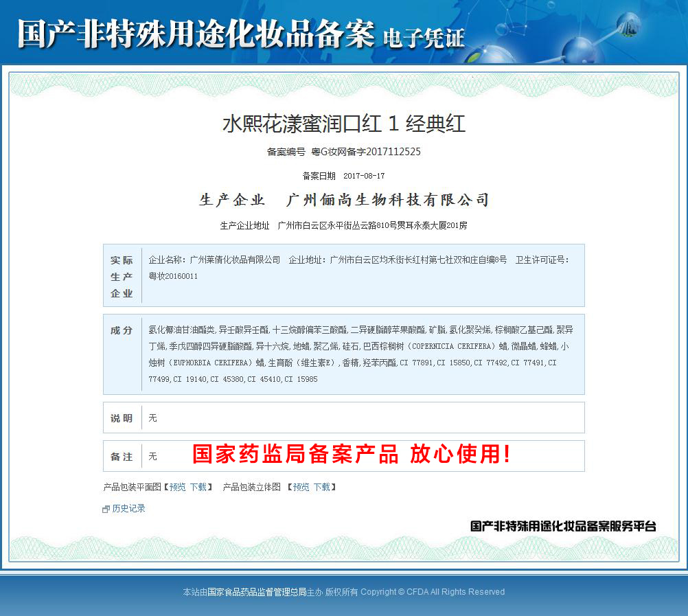Click the 电子凭证 header text
Viewport: 688px width, 616px height.
[x=424, y=38]
